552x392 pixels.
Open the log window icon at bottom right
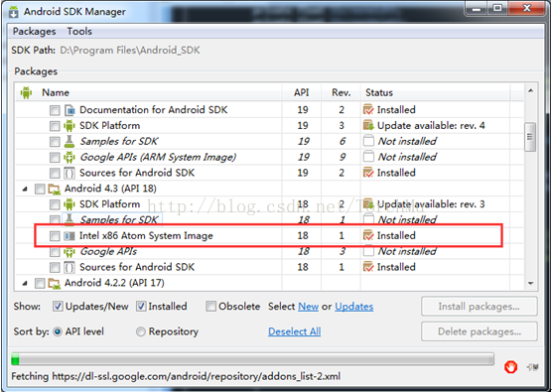532,367
